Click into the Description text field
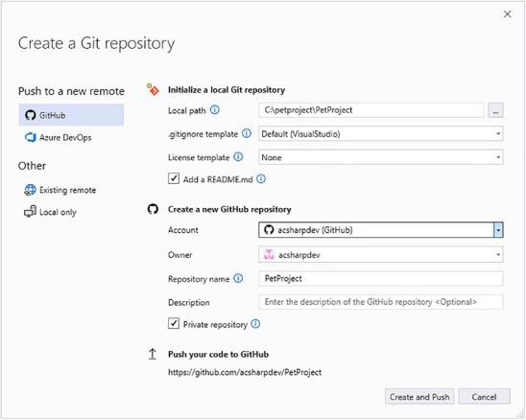The image size is (526, 420). (381, 302)
